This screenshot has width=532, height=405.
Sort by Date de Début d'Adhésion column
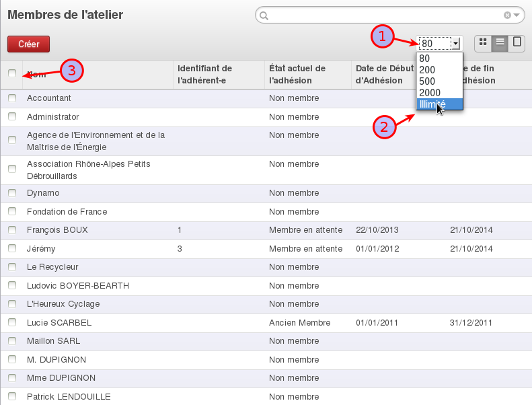point(385,75)
